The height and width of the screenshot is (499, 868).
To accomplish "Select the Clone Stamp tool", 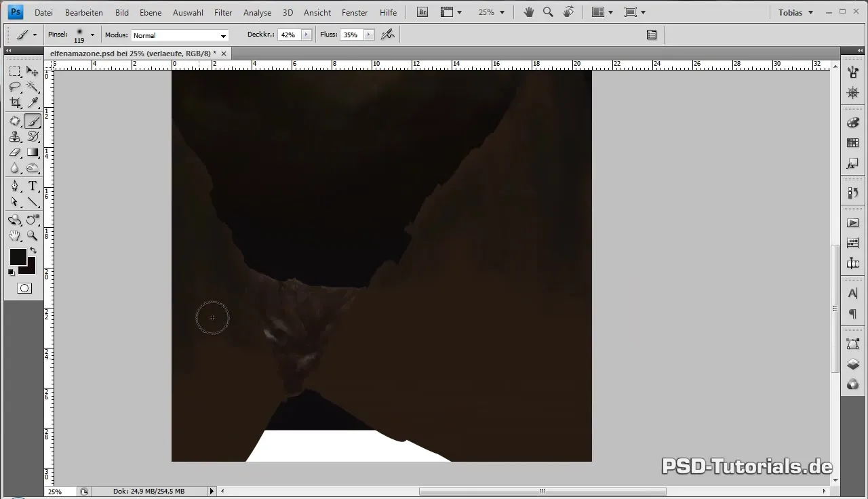I will (x=15, y=137).
